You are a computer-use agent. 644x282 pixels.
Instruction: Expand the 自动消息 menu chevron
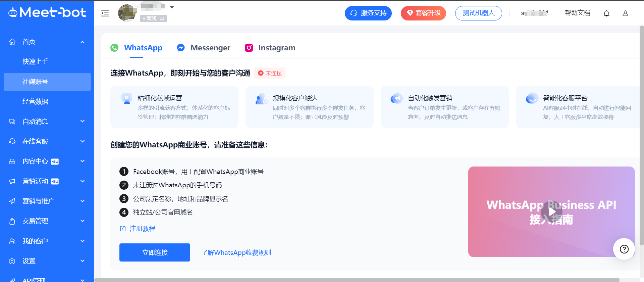pos(83,121)
